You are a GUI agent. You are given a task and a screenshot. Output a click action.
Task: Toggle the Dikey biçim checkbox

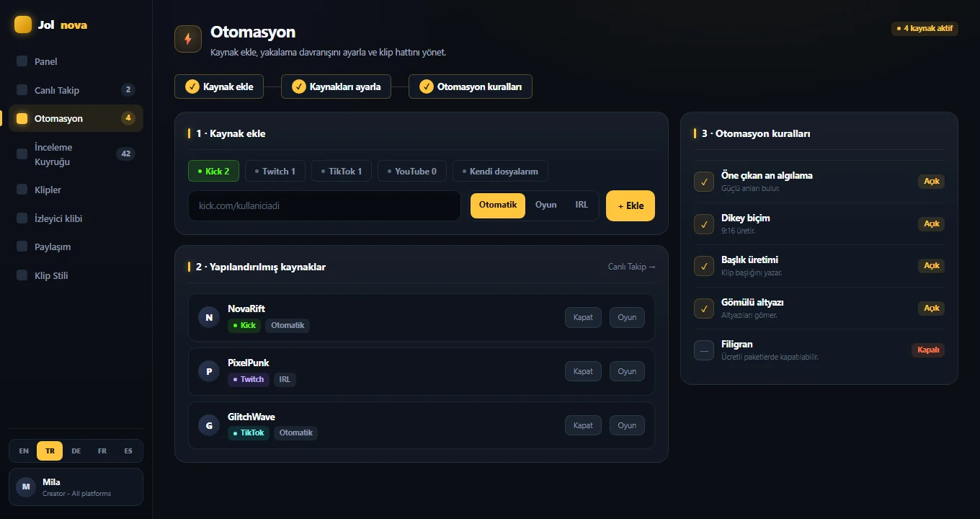point(704,223)
